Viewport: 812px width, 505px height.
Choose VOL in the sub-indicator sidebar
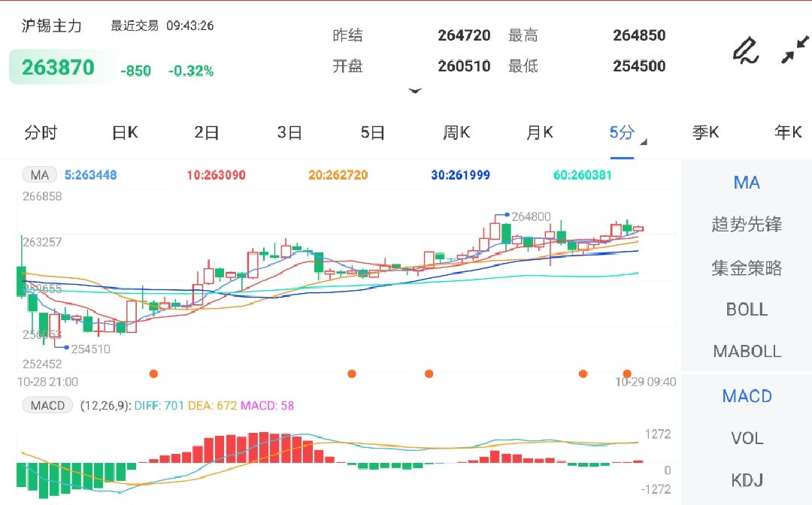tap(747, 438)
